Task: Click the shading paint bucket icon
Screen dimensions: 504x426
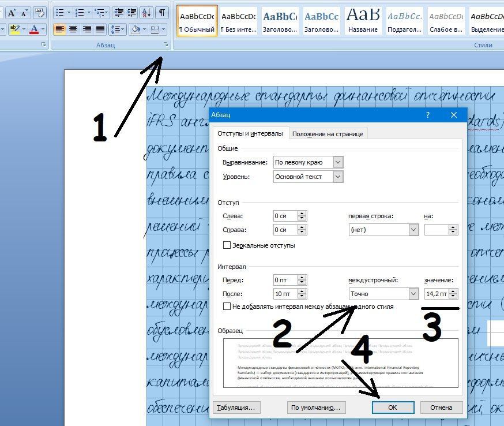Action: [x=136, y=29]
